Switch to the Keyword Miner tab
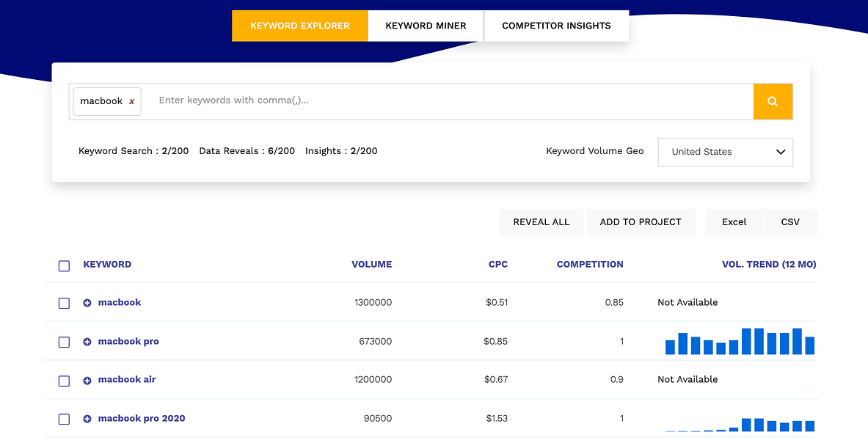This screenshot has height=440, width=868. coord(426,26)
